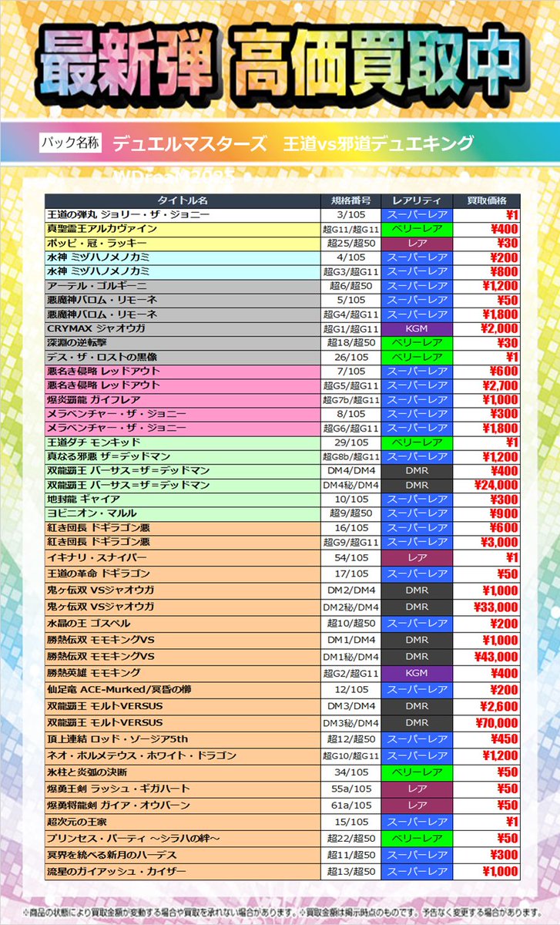
Task: Click spec number 超G3/超G11
Action: tap(350, 271)
